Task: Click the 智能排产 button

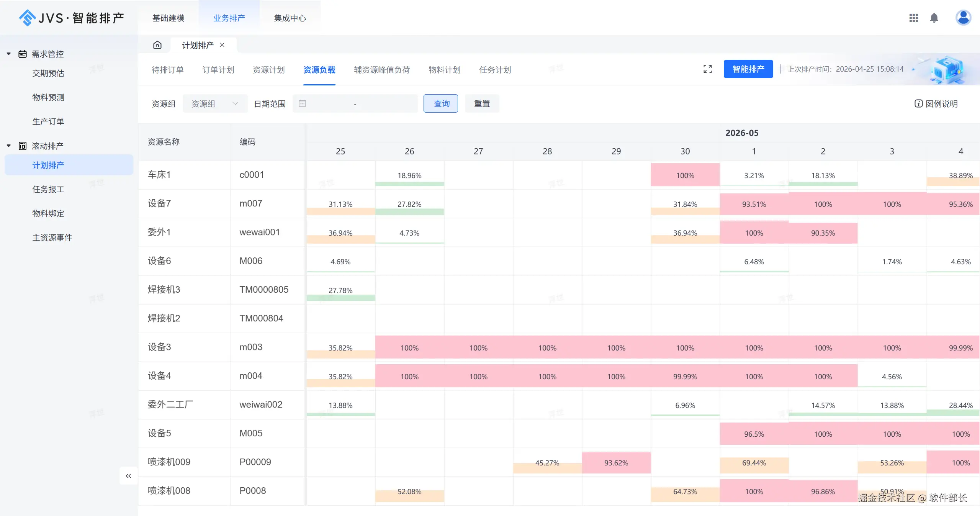Action: click(x=748, y=69)
